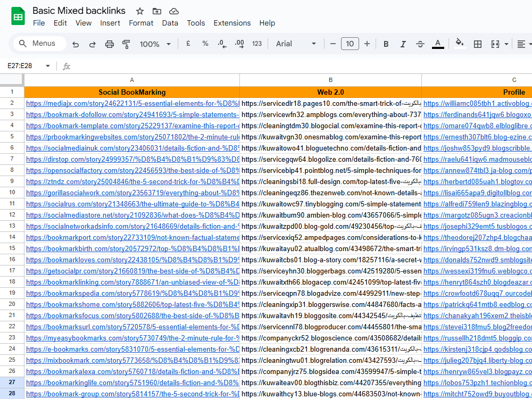Check cloud save status icon
Image resolution: width=532 pixels, height=399 pixels.
click(x=174, y=11)
